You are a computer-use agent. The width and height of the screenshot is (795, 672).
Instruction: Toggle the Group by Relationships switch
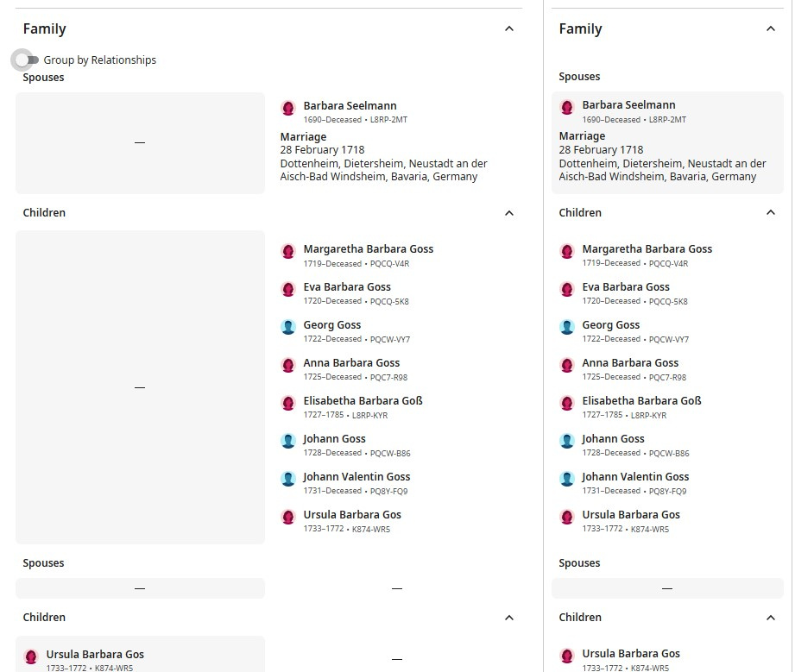pyautogui.click(x=27, y=60)
